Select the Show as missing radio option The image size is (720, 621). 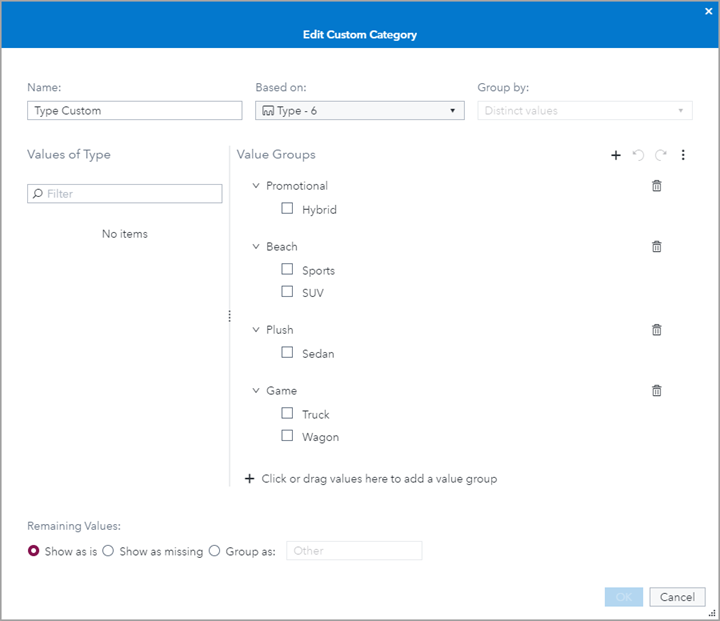pos(109,551)
